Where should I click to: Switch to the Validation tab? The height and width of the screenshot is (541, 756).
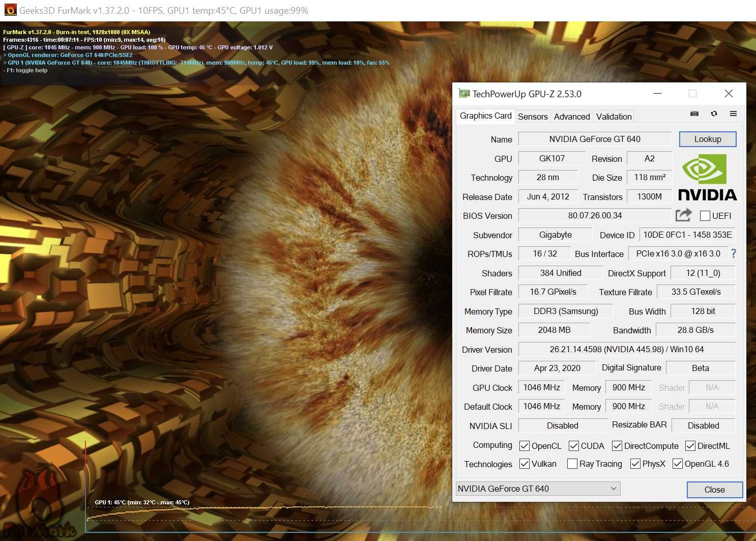click(614, 117)
